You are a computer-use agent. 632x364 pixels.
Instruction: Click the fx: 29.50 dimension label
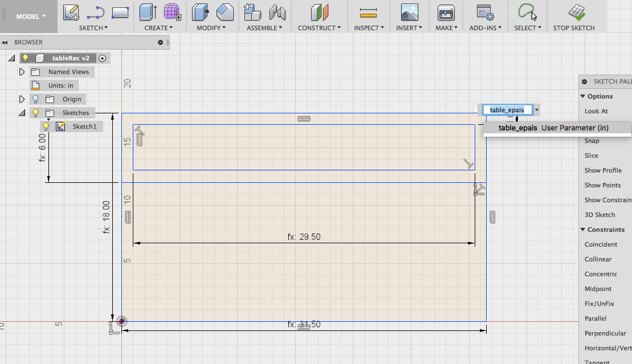coord(304,236)
